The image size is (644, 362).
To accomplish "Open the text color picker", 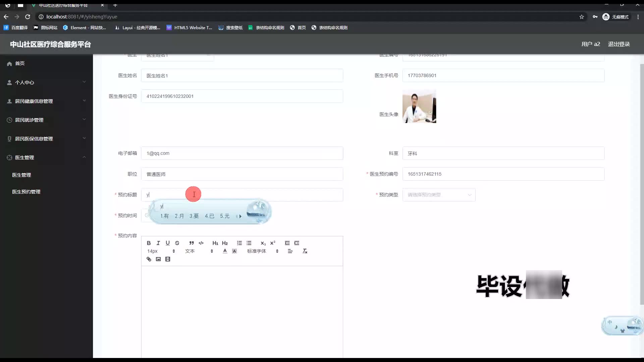I will click(225, 251).
